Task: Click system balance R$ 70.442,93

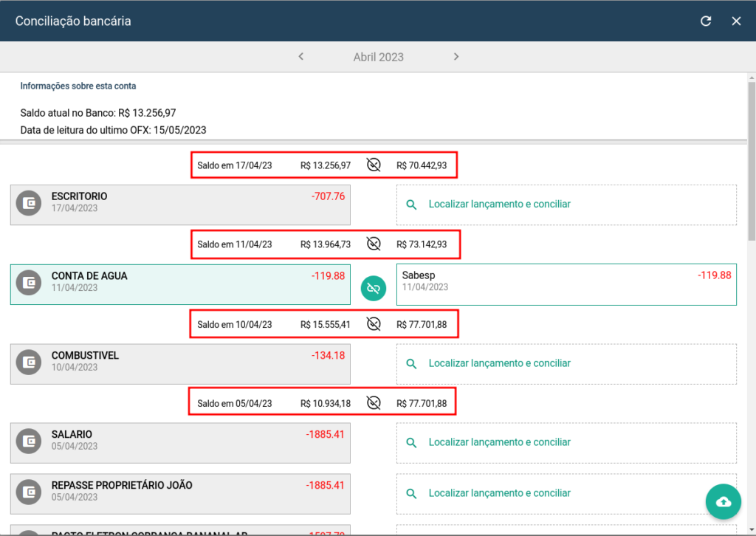Action: coord(422,165)
